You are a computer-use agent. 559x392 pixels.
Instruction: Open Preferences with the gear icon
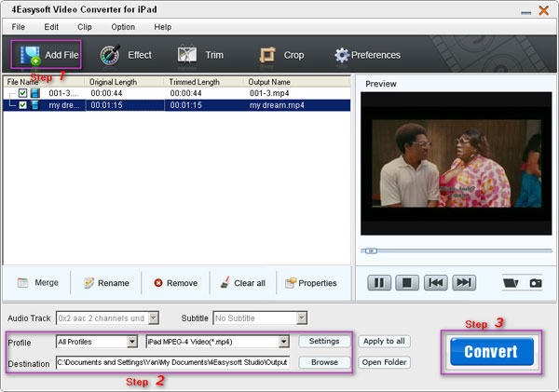click(342, 55)
